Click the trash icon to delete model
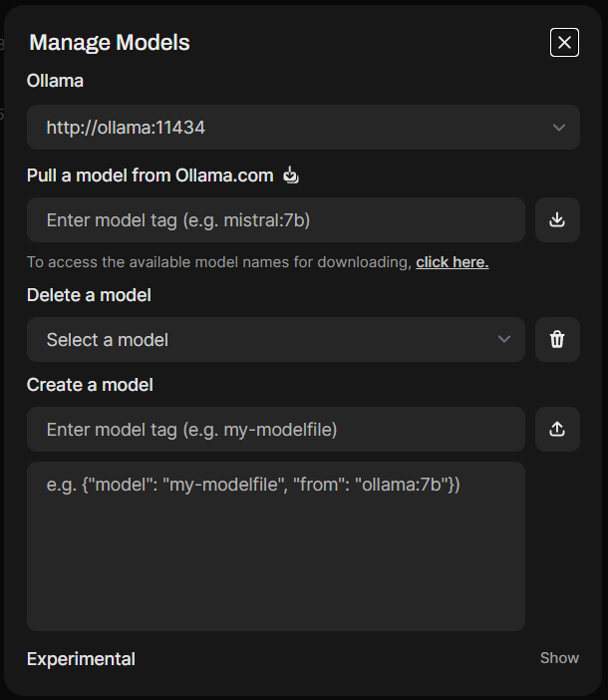Screen dimensions: 608x700 [x=557, y=339]
